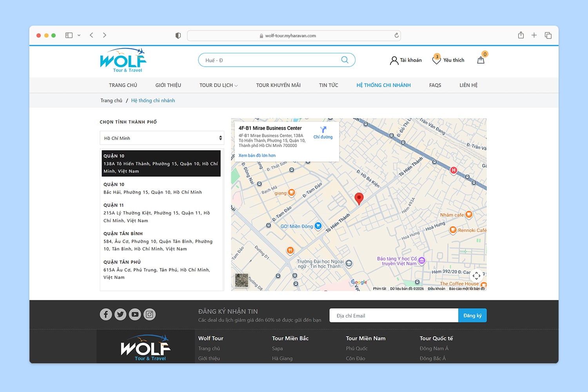Open the FAQS navigation tab
Screen dimensions: 588x392
435,85
